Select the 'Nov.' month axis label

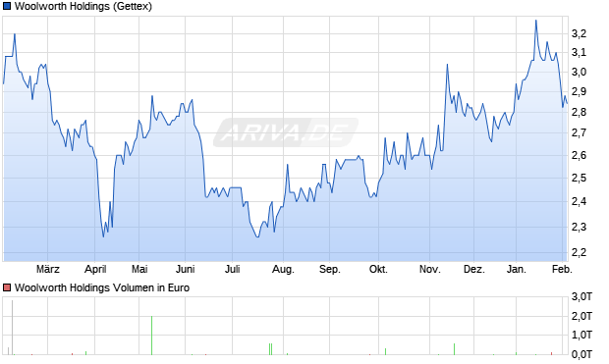430,269
